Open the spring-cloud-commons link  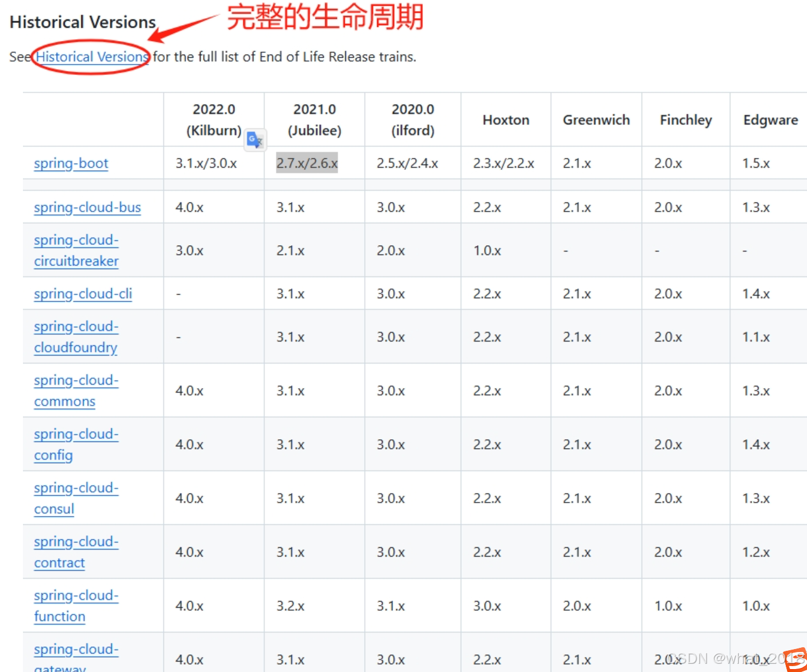tap(76, 390)
